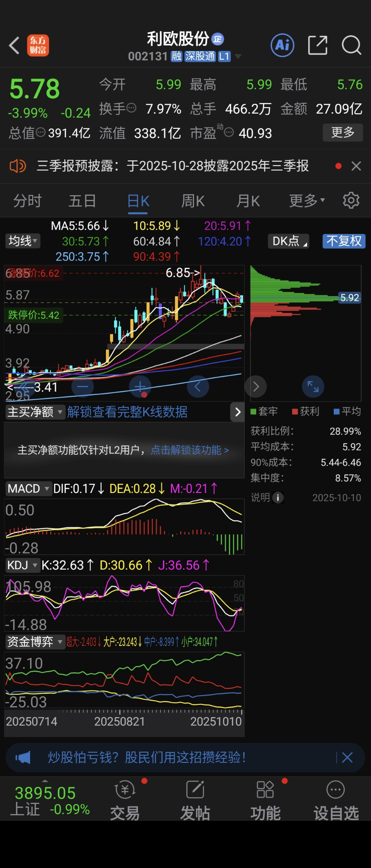This screenshot has width=371, height=868.
Task: Tap the 90%成本 5.44-6.46 value
Action: [341, 462]
